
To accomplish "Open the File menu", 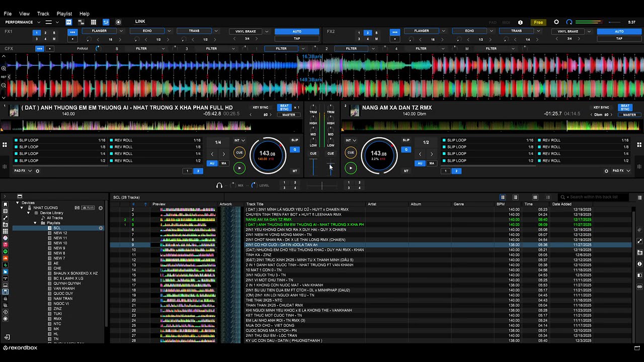I will click(8, 14).
